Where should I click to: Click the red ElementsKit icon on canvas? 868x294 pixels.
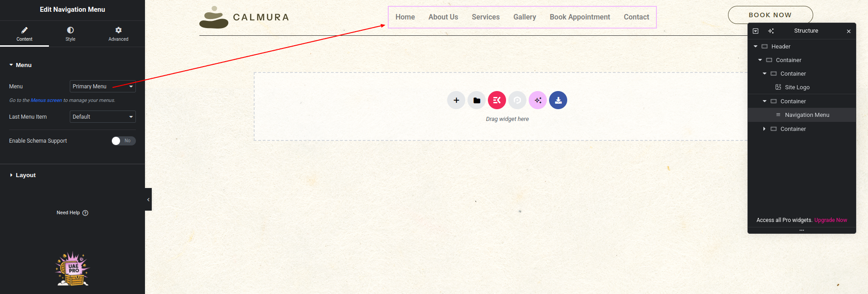[x=497, y=100]
